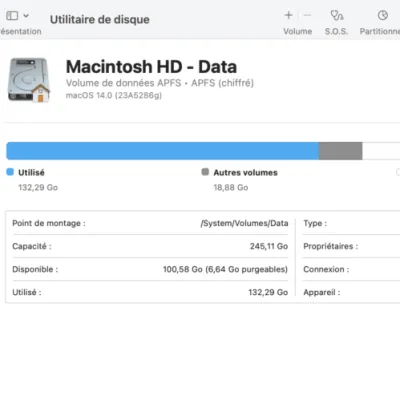Click the 'Capacité :' label

tap(32, 246)
